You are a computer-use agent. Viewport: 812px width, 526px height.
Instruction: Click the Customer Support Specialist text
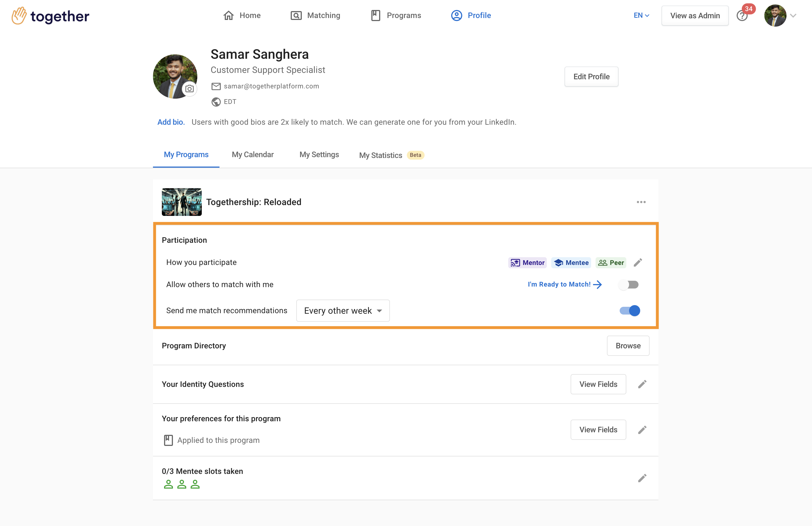268,70
